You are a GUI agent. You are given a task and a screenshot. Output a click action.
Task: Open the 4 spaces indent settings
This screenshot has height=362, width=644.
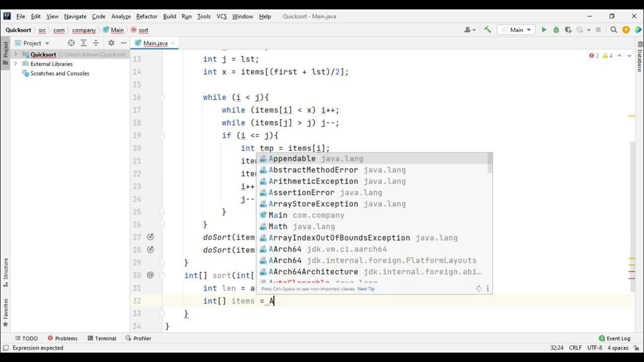coord(618,348)
